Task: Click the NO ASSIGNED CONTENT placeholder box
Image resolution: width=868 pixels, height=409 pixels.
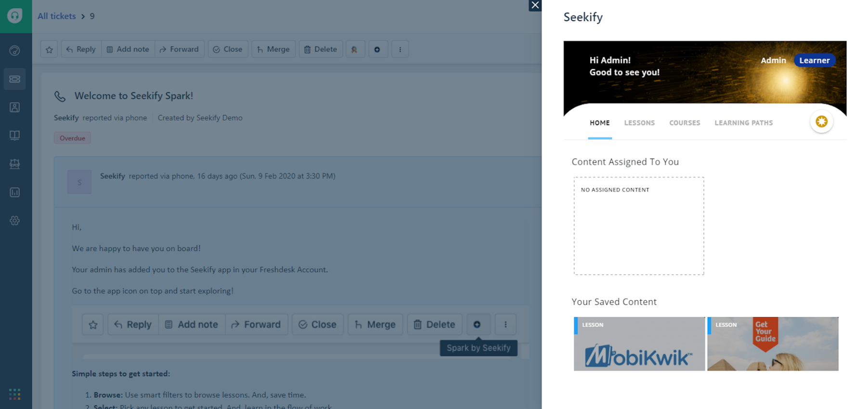Action: tap(639, 226)
